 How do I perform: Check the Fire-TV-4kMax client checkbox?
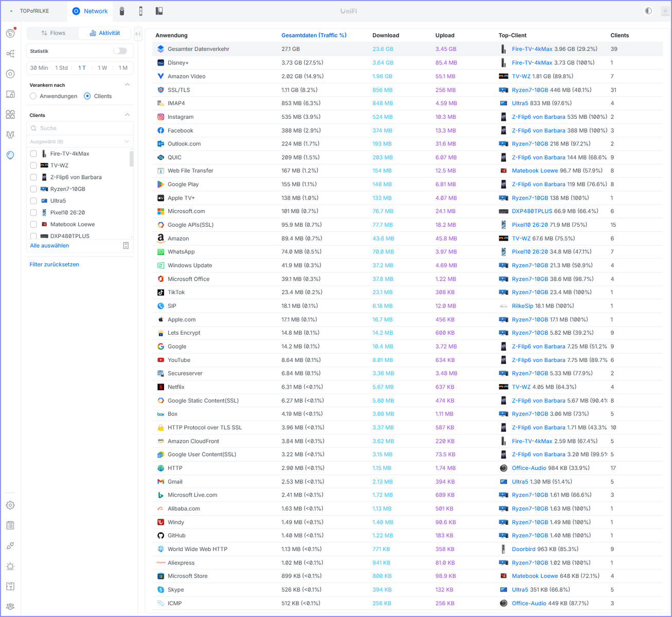pos(33,154)
